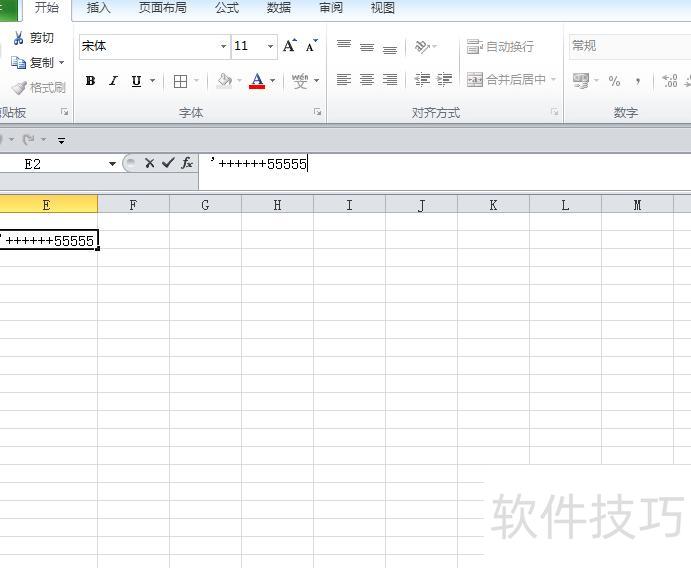
Task: Switch to the 插入 (Insert) tab
Action: click(x=98, y=8)
